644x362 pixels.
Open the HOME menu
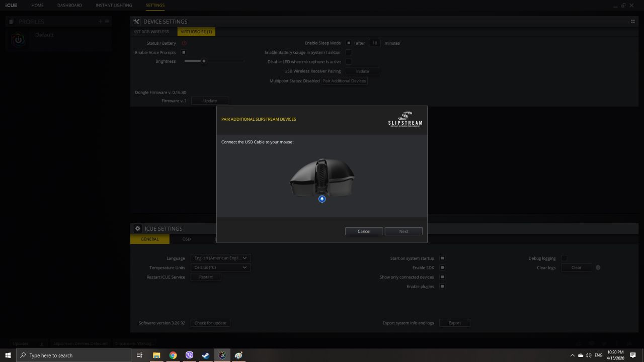[37, 5]
